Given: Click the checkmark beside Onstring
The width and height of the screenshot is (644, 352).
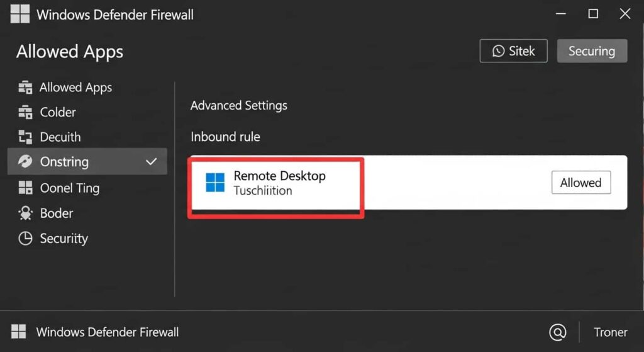Looking at the screenshot, I should (x=152, y=162).
